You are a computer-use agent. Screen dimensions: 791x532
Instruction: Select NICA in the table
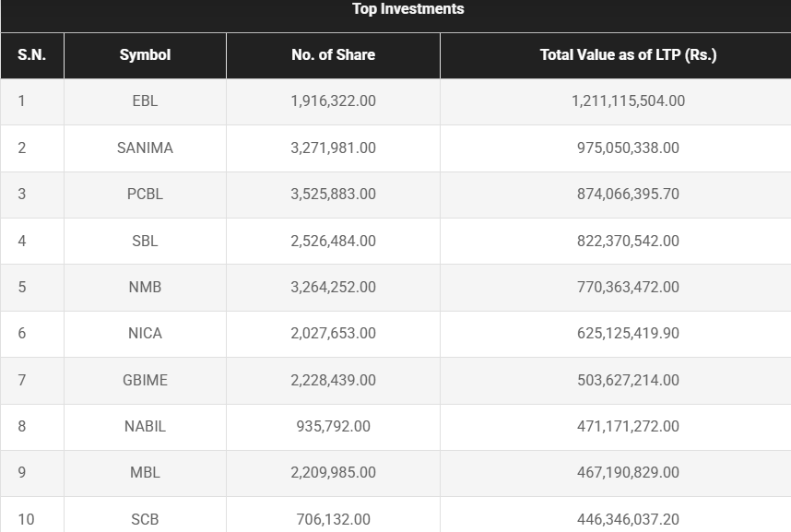pyautogui.click(x=145, y=333)
